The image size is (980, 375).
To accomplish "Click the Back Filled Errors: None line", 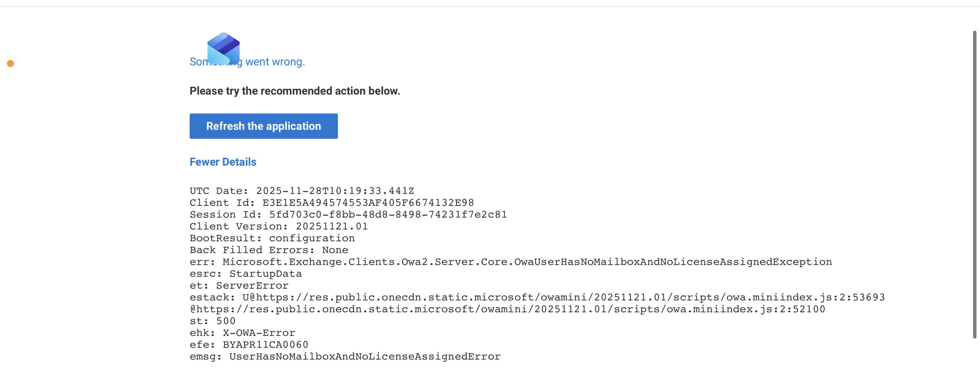I will tap(269, 250).
